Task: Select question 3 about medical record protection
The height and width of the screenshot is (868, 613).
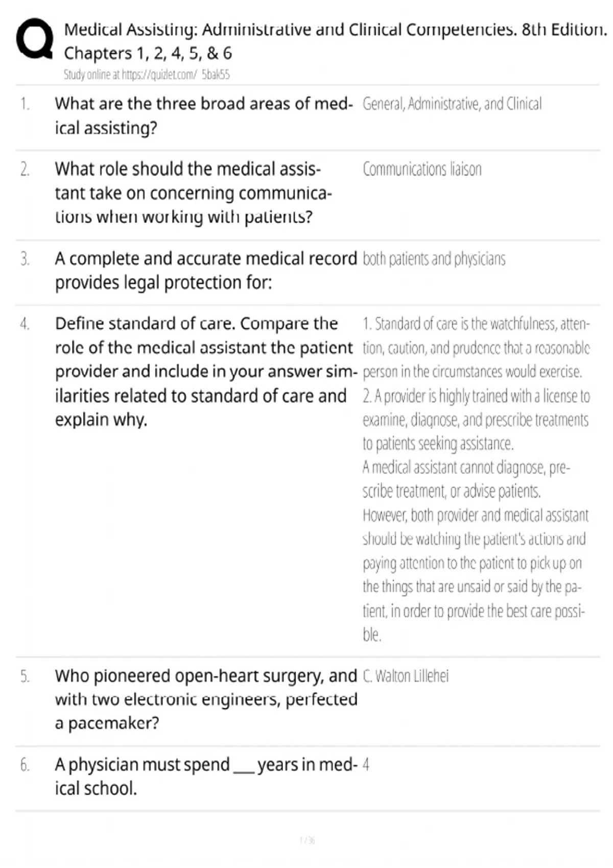Action: click(206, 270)
